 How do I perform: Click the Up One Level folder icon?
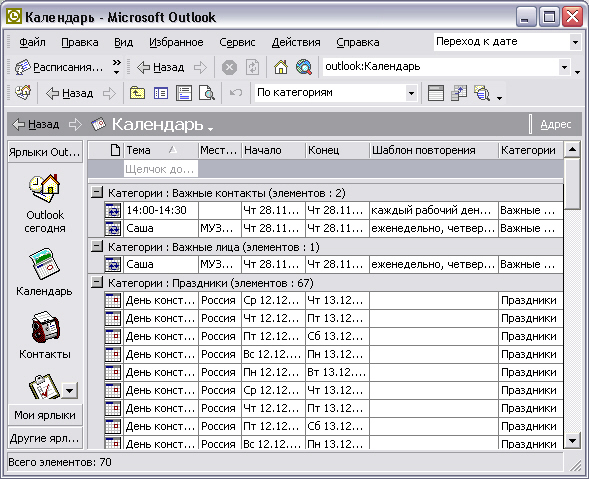pyautogui.click(x=137, y=93)
